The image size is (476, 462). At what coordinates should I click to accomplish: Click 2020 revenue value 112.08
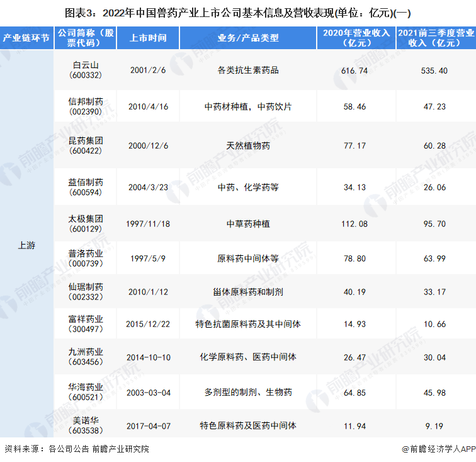pos(354,224)
